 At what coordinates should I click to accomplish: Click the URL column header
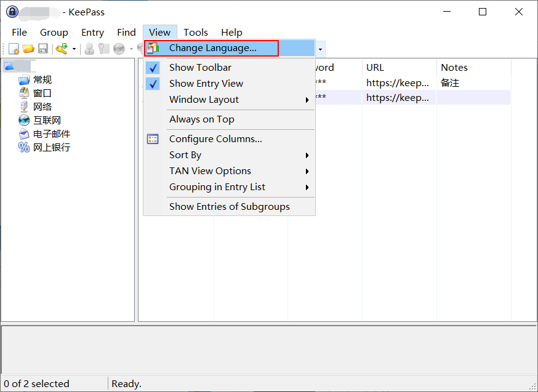[399, 67]
